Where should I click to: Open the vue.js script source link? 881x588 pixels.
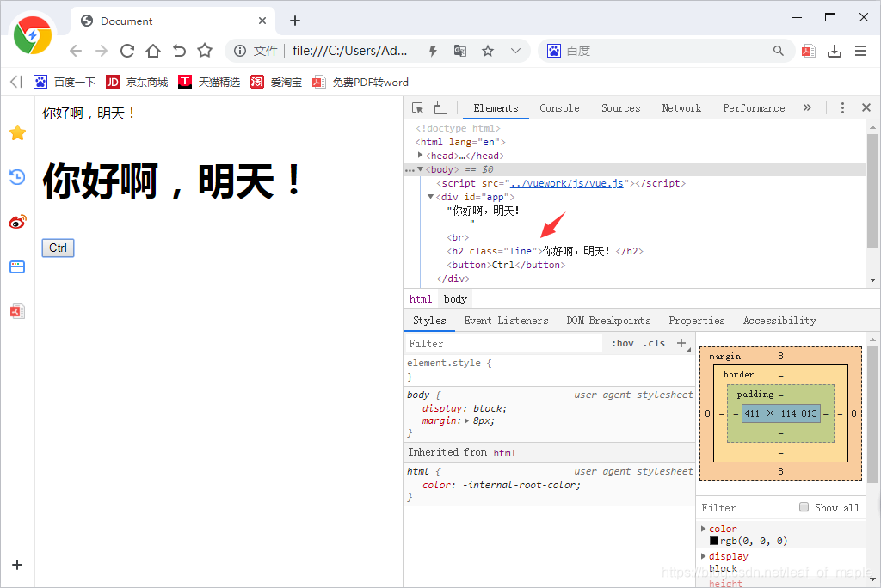(566, 183)
